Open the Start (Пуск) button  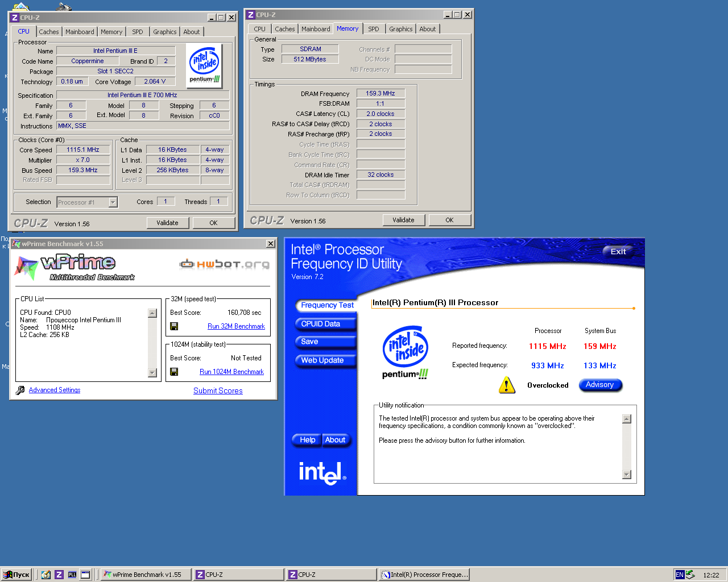point(16,575)
